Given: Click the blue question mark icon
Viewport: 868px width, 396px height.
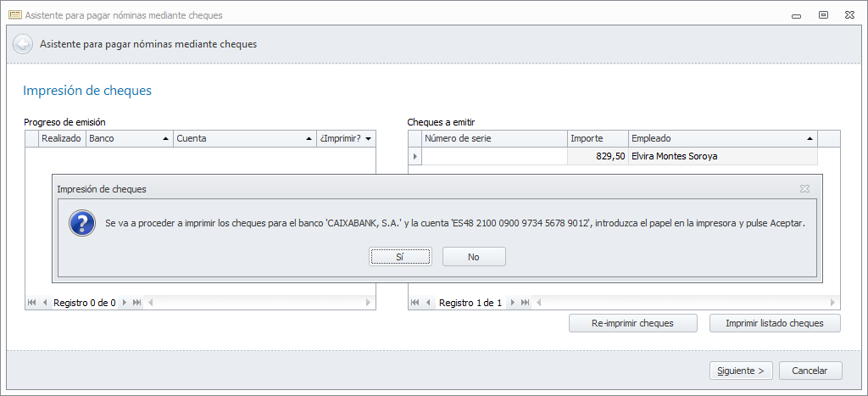Looking at the screenshot, I should [81, 223].
